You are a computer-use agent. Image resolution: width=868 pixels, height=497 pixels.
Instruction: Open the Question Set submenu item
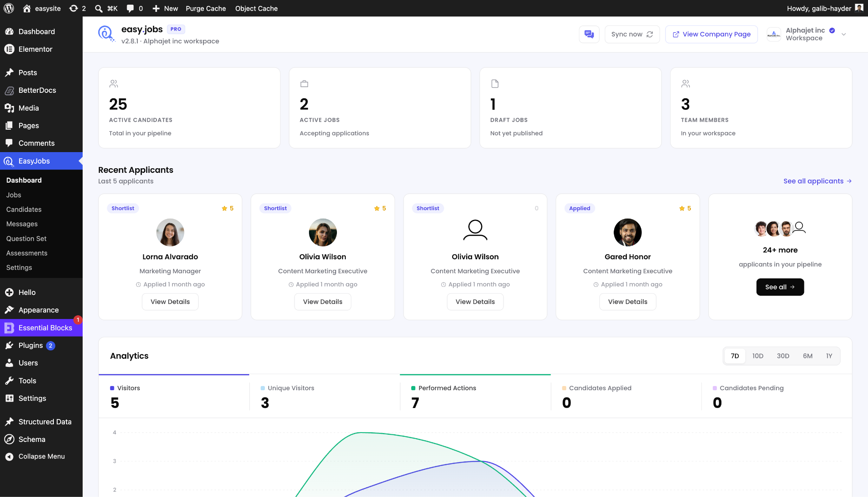(x=26, y=239)
